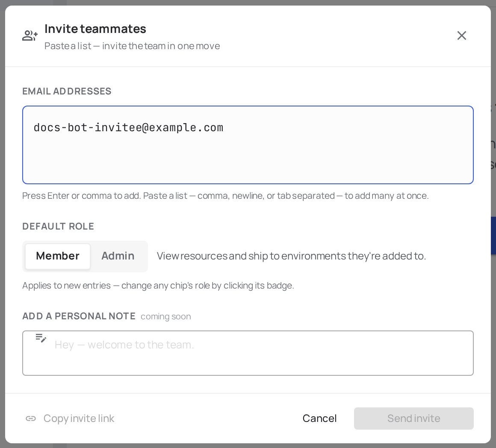Viewport: 496px width, 448px height.
Task: Click the 'ADD A PERSONAL NOTE' label
Action: pyautogui.click(x=79, y=316)
